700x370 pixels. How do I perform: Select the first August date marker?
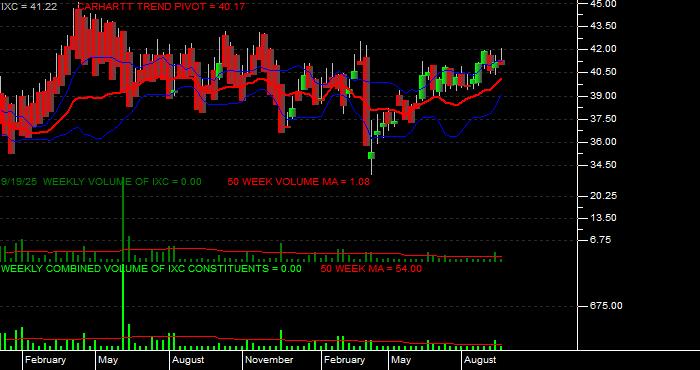coord(188,360)
